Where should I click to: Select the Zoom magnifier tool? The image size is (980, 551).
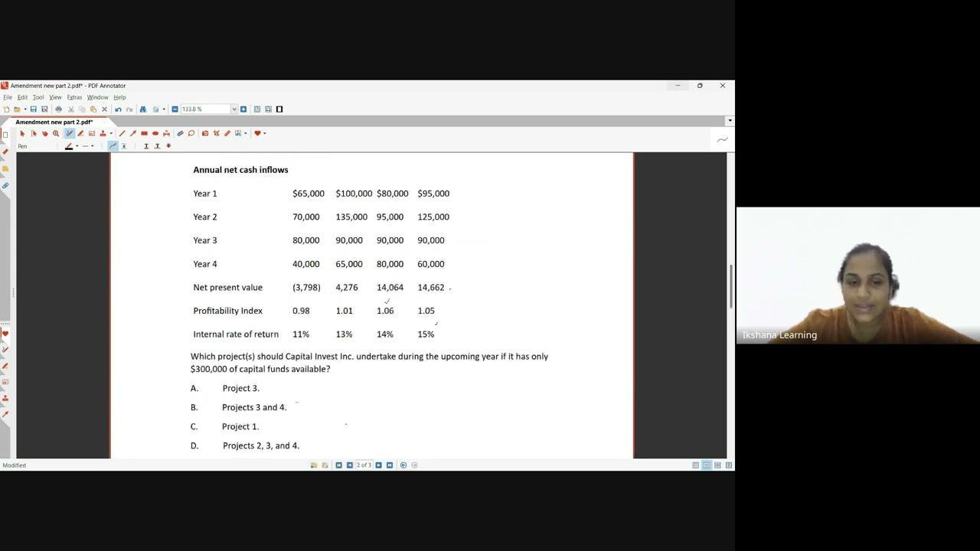(x=56, y=133)
